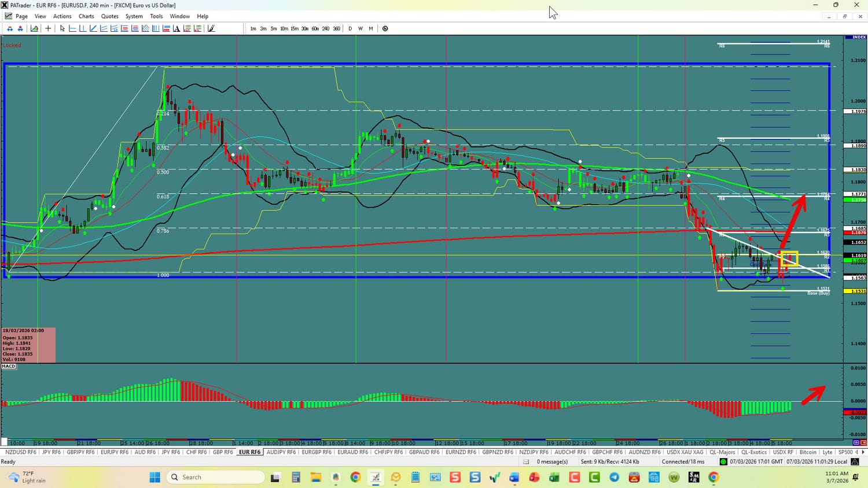Switch chart to 240 minute timeframe

point(326,28)
